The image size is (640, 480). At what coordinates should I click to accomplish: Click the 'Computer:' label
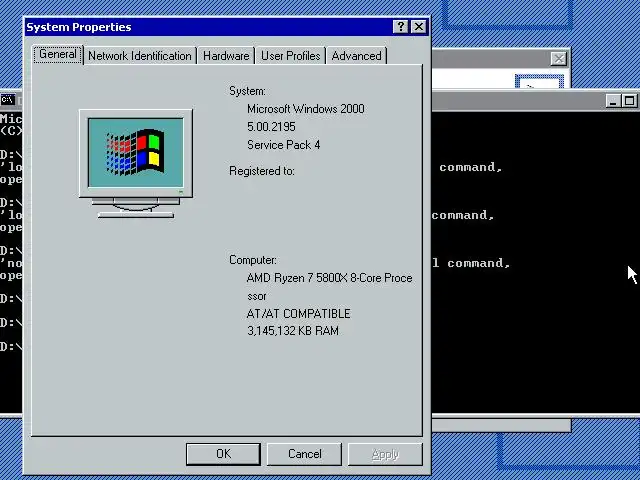(253, 260)
